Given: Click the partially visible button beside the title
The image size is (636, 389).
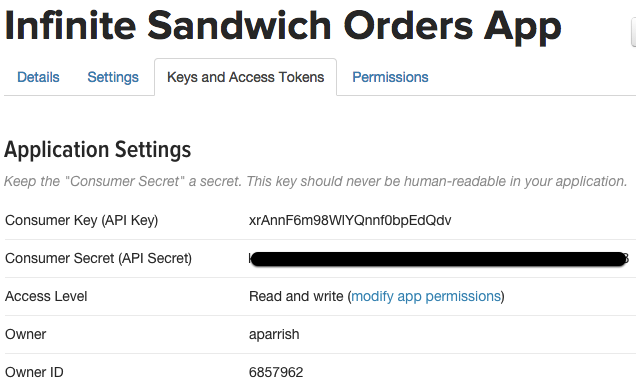Looking at the screenshot, I should 634,32.
